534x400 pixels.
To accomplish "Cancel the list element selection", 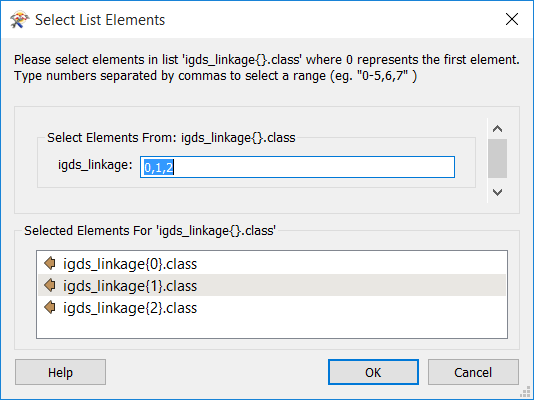I will click(x=473, y=372).
